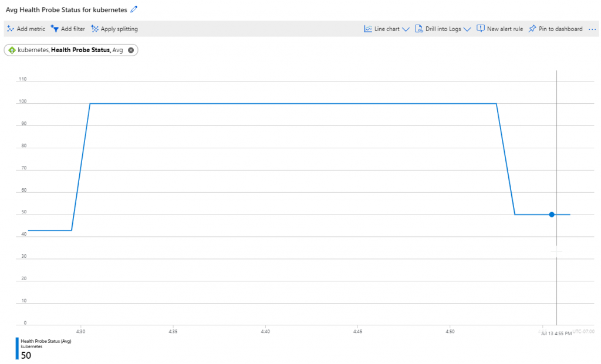Click the 4:50 time axis label
This screenshot has width=601, height=364.
click(x=450, y=331)
